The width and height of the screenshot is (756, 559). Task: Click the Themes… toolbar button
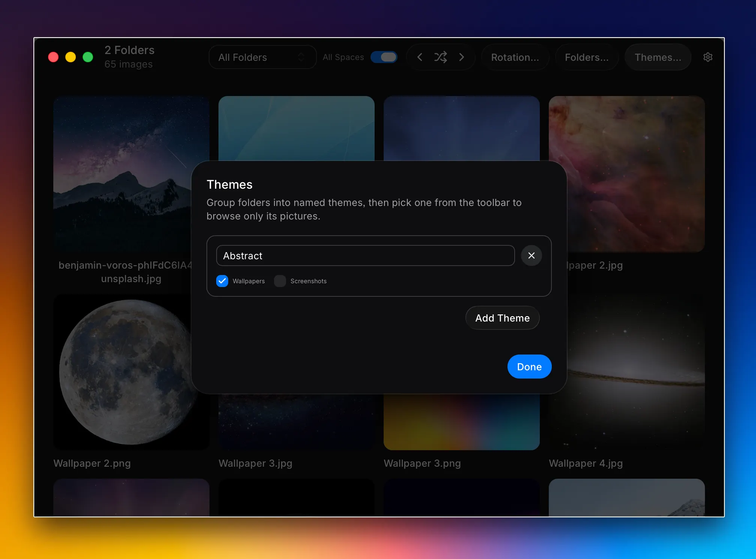click(x=658, y=57)
